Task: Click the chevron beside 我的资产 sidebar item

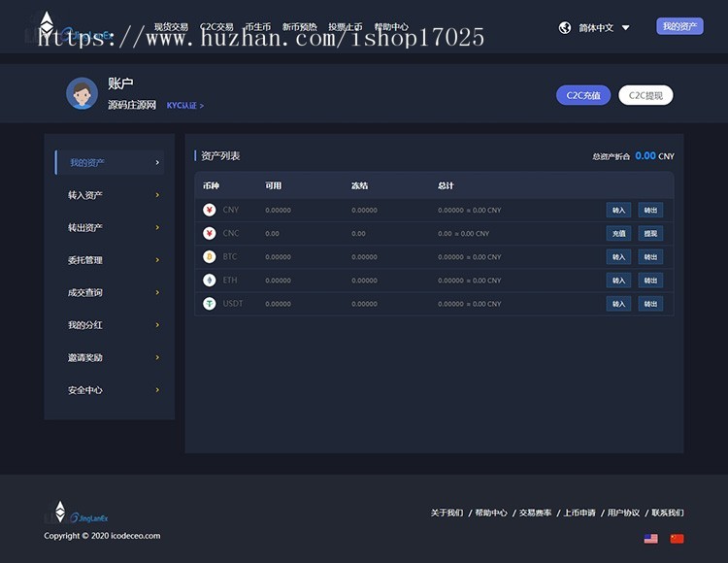Action: click(x=157, y=162)
